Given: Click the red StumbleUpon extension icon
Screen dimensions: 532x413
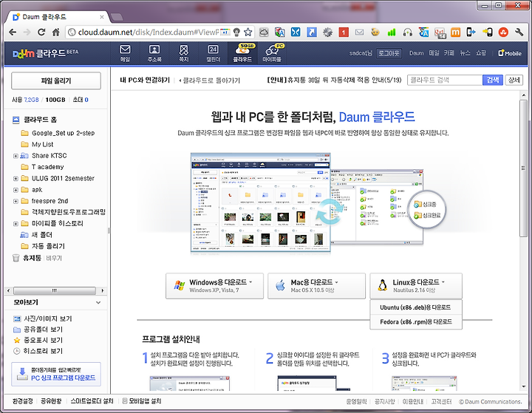Looking at the screenshot, I should pyautogui.click(x=503, y=33).
